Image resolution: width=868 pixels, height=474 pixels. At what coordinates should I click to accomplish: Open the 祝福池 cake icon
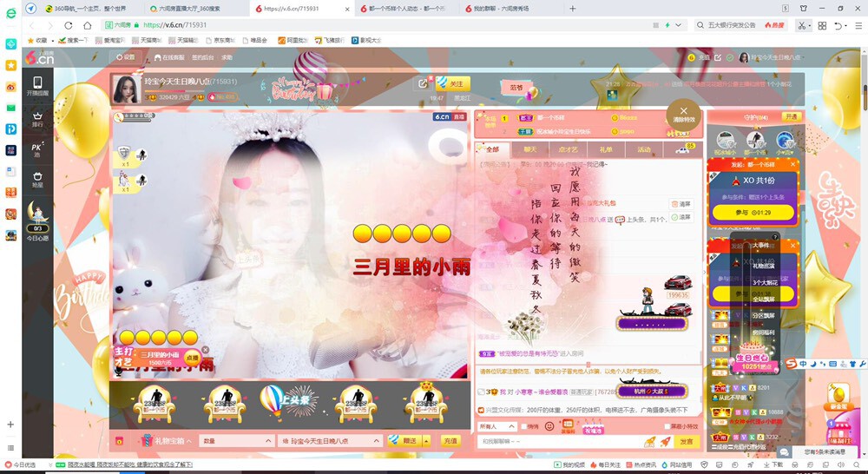tap(592, 426)
